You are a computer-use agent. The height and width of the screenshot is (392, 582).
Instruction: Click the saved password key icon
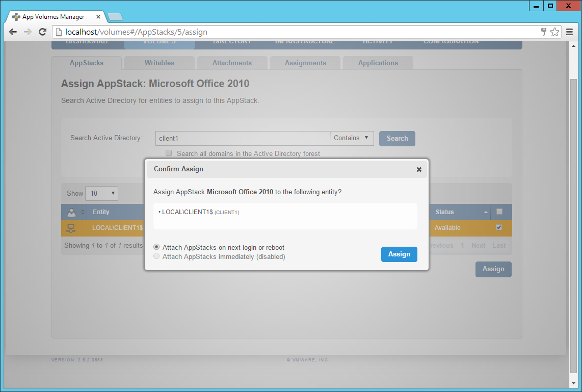543,32
